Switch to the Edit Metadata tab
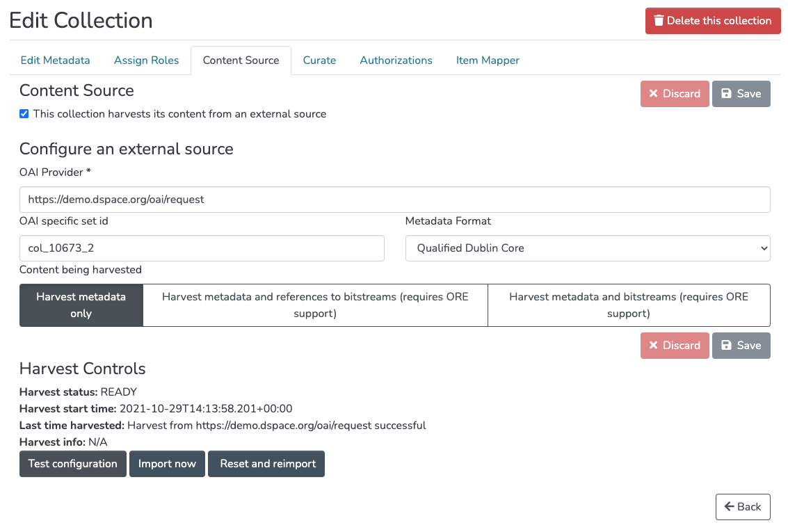 tap(55, 61)
